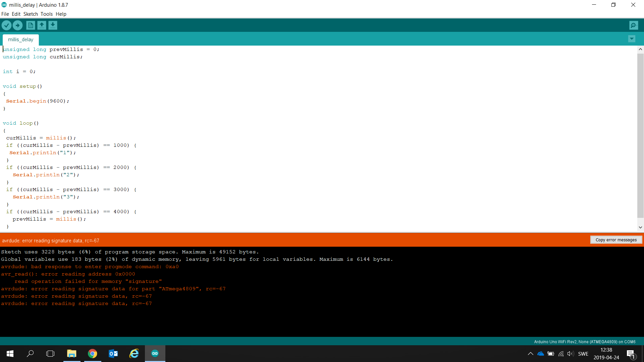Expand hidden icons in the system tray
The width and height of the screenshot is (644, 362).
(x=531, y=354)
